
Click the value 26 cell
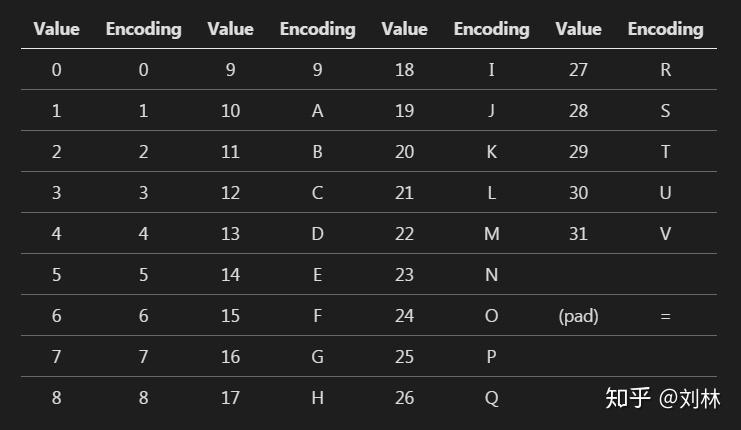[x=404, y=398]
